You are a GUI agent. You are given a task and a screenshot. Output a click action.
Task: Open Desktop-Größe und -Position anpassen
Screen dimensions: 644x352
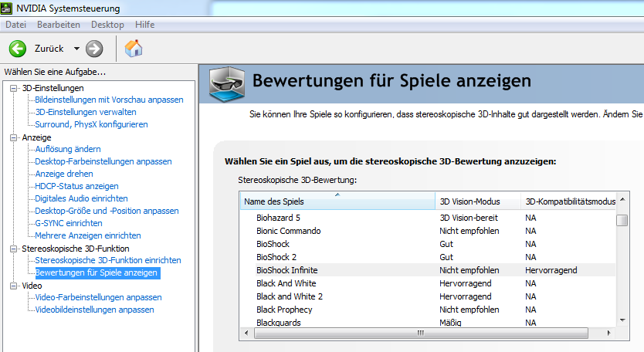click(x=107, y=211)
